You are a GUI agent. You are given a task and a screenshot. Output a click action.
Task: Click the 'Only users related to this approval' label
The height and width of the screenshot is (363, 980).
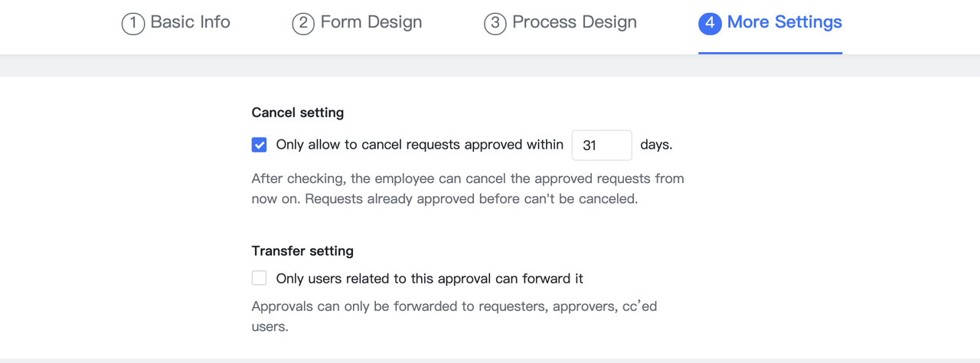tap(430, 279)
